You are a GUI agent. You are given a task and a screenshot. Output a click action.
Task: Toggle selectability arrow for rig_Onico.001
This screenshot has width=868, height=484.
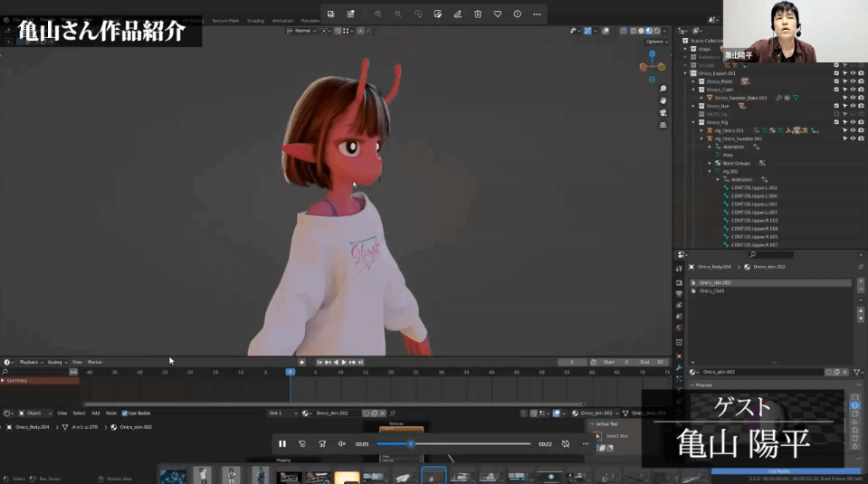coord(844,130)
